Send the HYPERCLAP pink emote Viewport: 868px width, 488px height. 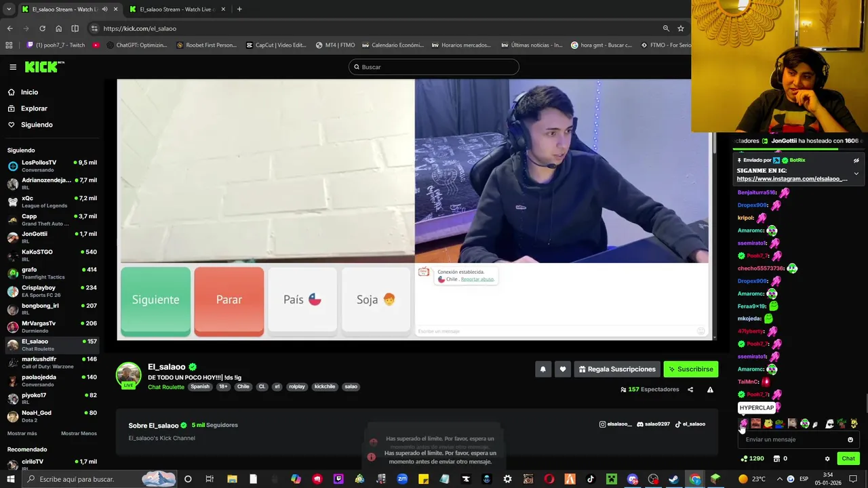point(744,424)
